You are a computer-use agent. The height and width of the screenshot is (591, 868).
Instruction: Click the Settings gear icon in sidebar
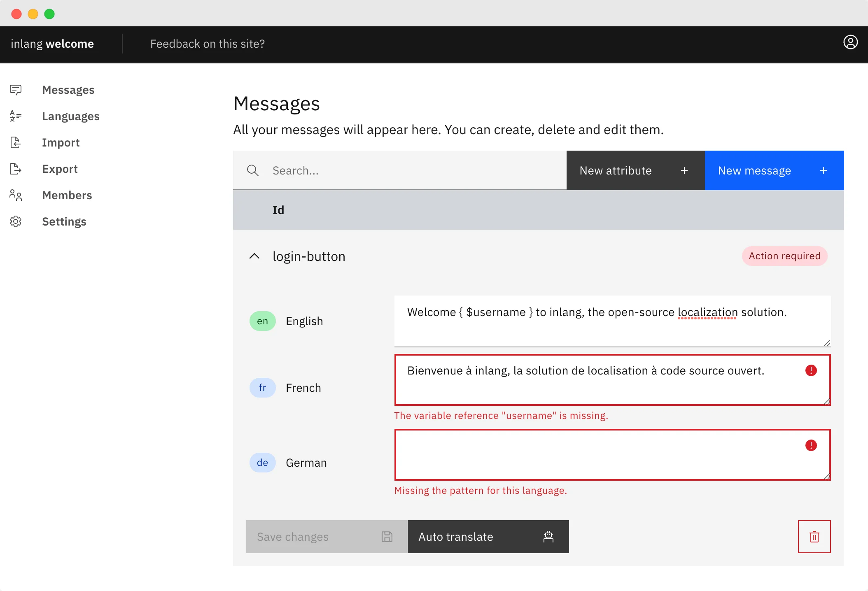point(16,221)
